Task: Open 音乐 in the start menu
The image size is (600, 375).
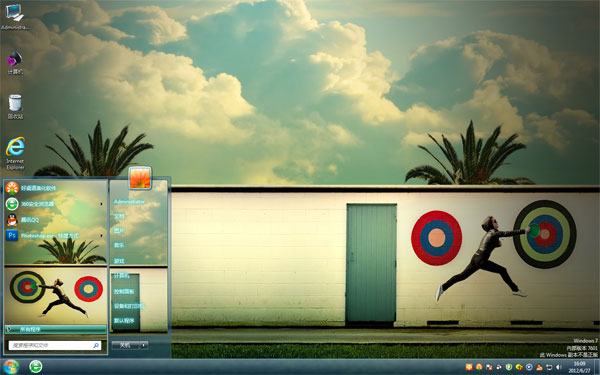Action: pos(119,245)
